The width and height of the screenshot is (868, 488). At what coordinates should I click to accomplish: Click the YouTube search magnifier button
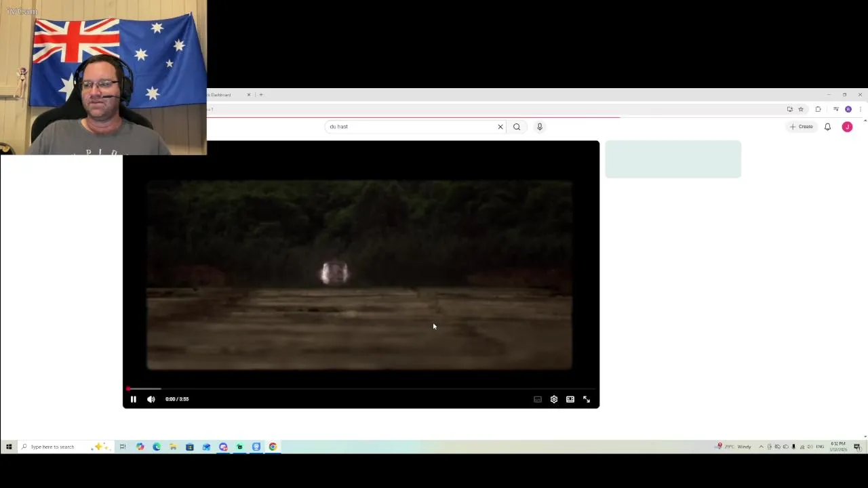(517, 127)
